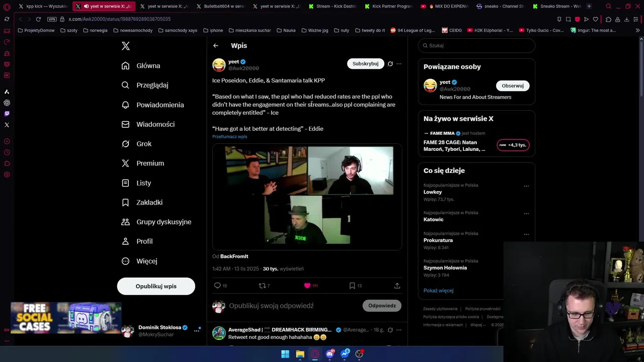Open sidebar settings gear icon
This screenshot has height=362, width=644.
coord(7,174)
